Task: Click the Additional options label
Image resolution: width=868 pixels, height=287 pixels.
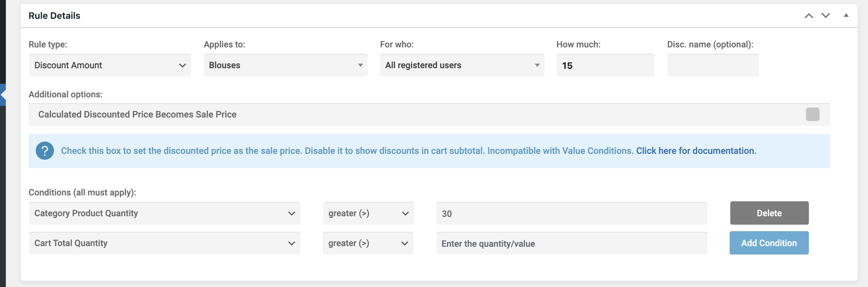Action: tap(65, 94)
